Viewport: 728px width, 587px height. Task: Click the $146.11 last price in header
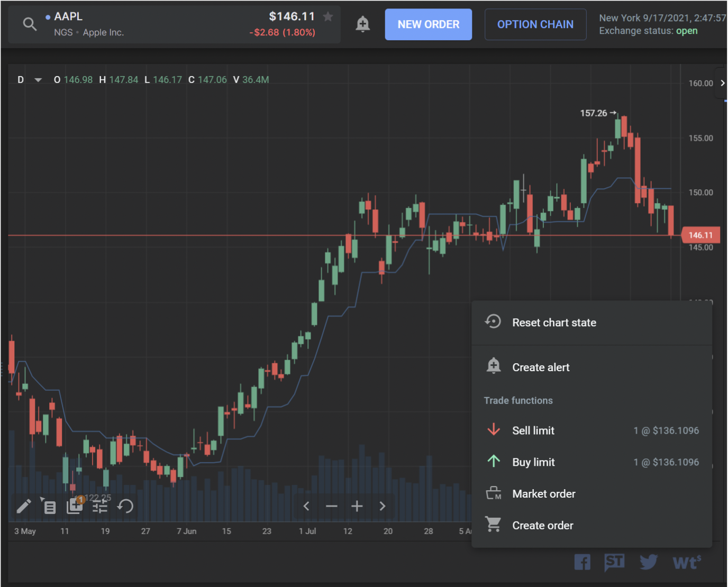tap(292, 16)
